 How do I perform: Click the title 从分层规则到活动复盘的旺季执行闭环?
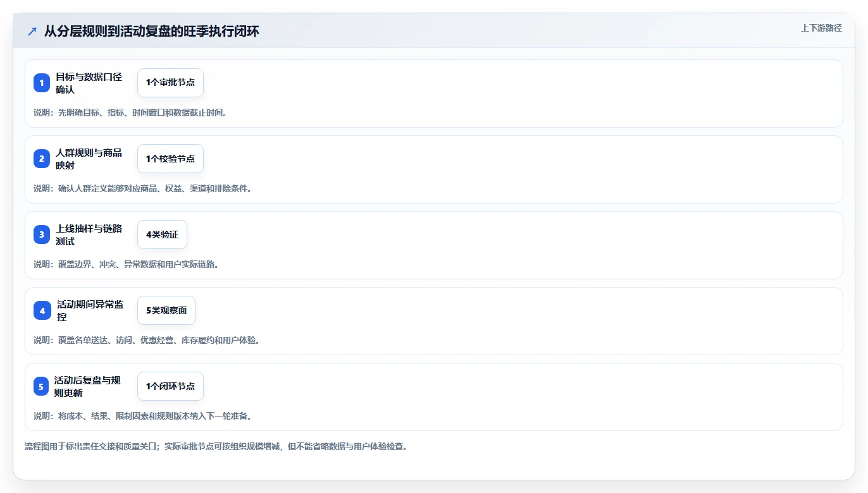point(152,32)
